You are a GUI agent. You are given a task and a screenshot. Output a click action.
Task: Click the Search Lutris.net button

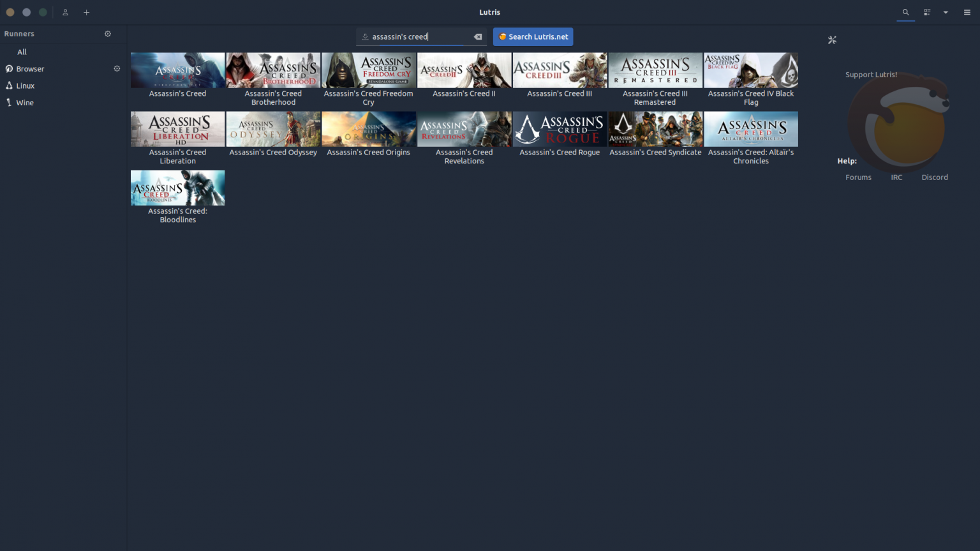(533, 37)
